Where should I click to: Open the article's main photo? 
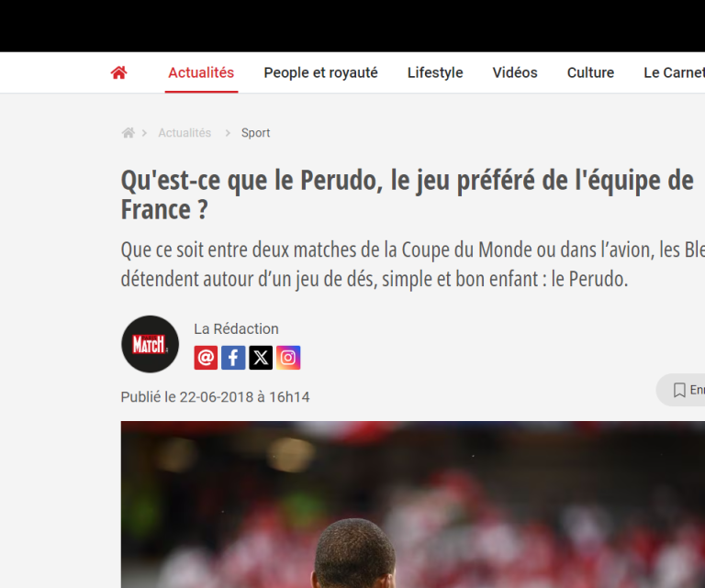point(413,505)
